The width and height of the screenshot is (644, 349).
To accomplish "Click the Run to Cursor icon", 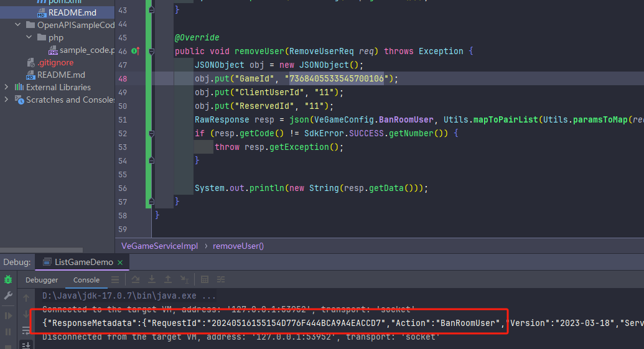I will 184,279.
